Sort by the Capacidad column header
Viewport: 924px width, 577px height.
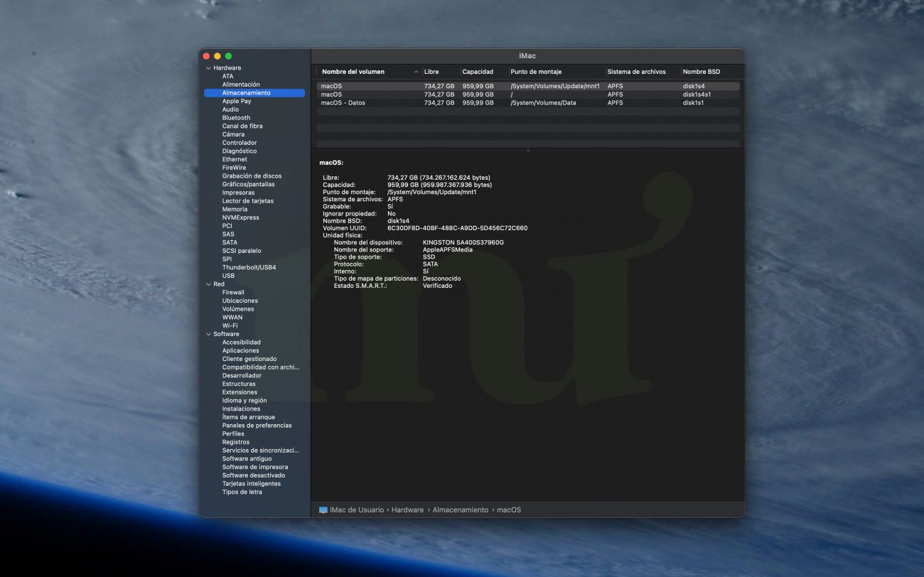tap(478, 72)
